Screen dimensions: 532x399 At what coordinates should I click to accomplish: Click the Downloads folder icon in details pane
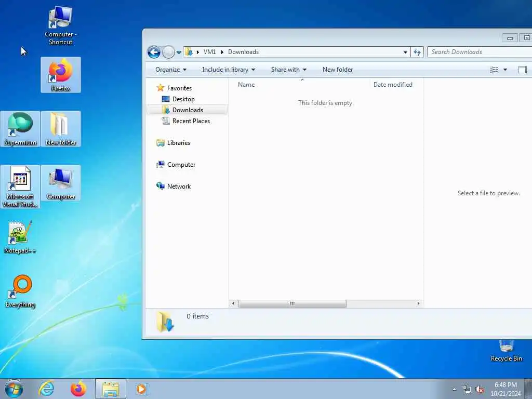pyautogui.click(x=165, y=321)
